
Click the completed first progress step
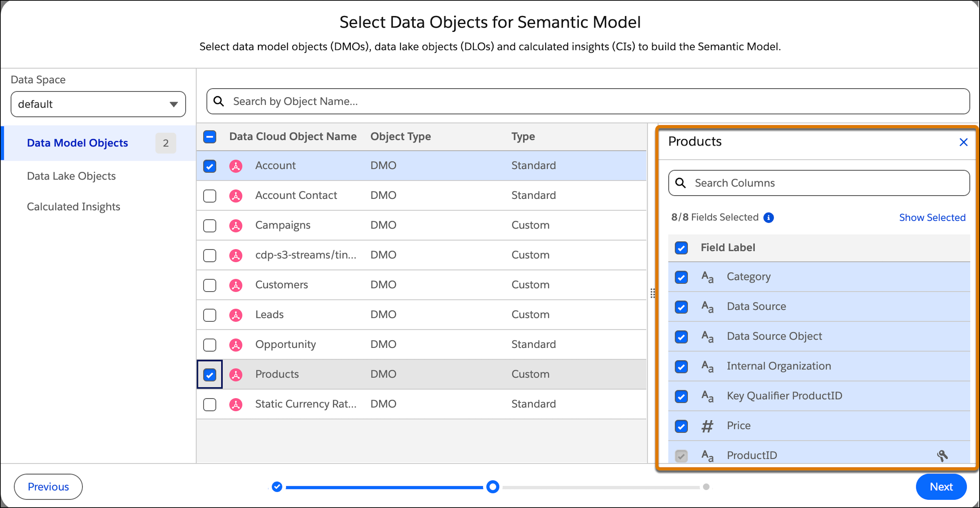click(277, 487)
